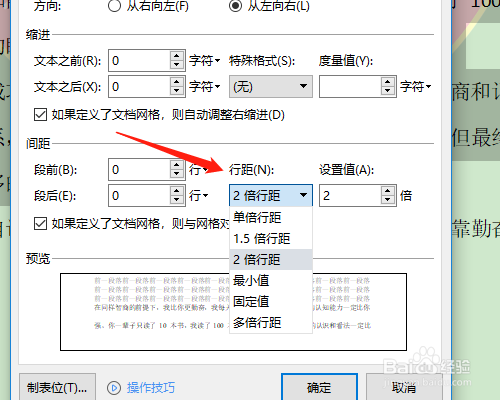Dismiss the dialog with 取消 button

click(404, 387)
